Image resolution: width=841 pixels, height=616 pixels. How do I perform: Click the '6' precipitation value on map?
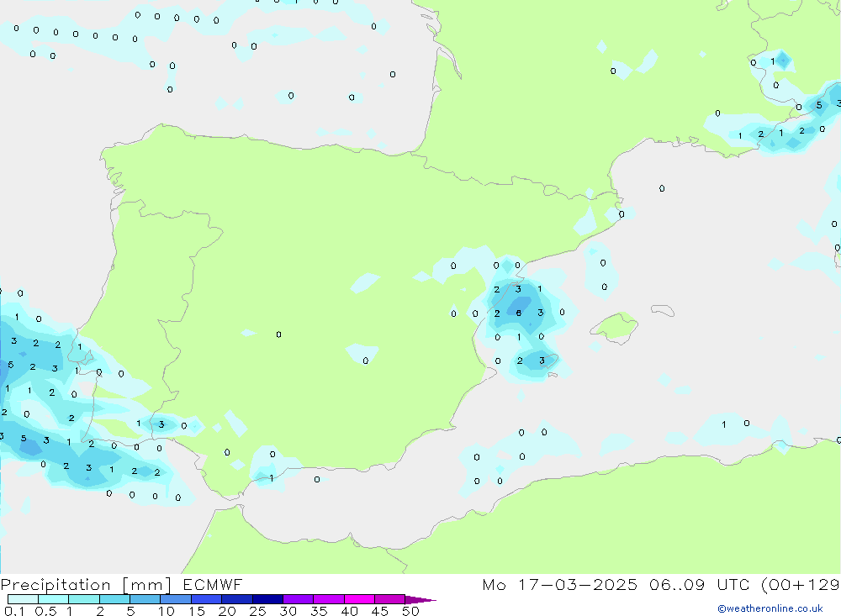[x=519, y=313]
